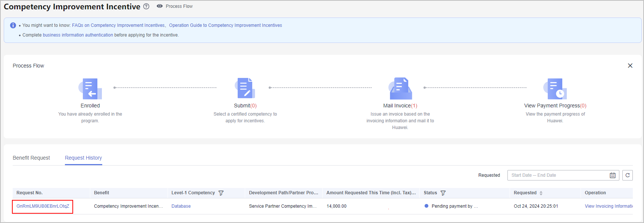This screenshot has width=644, height=223.
Task: Open FAQs on Competency Improvement Incentives
Action: (x=118, y=25)
